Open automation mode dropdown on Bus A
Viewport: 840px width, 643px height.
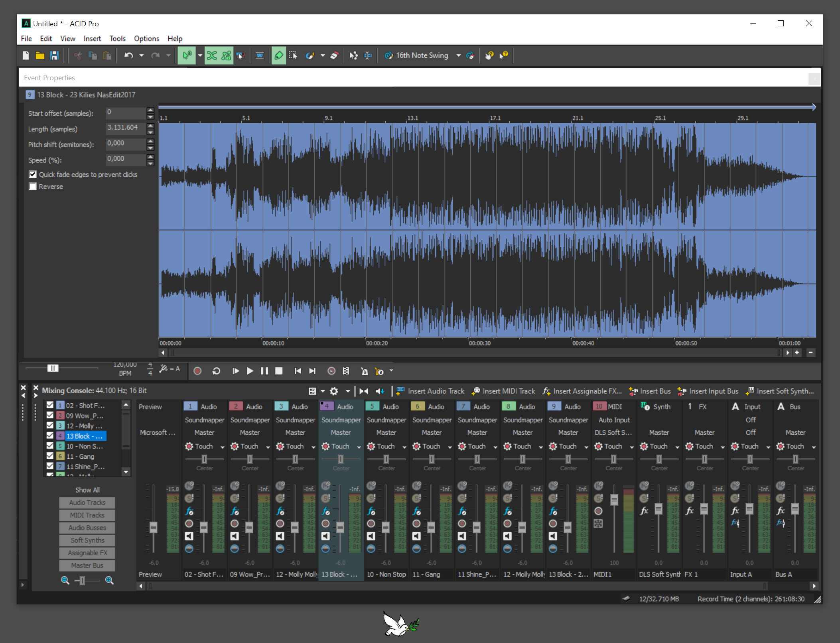[x=814, y=447]
